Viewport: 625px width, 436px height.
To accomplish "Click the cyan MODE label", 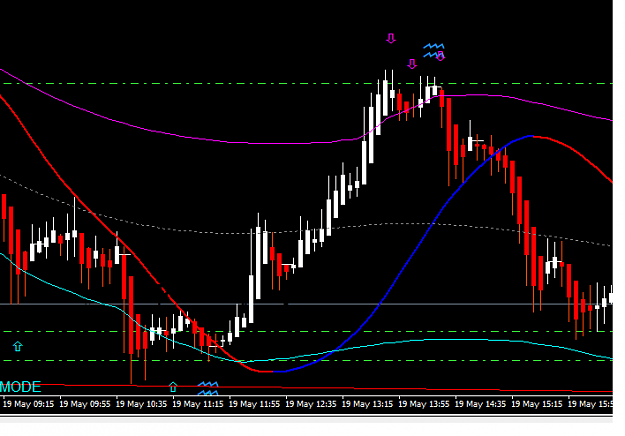I will [x=20, y=387].
